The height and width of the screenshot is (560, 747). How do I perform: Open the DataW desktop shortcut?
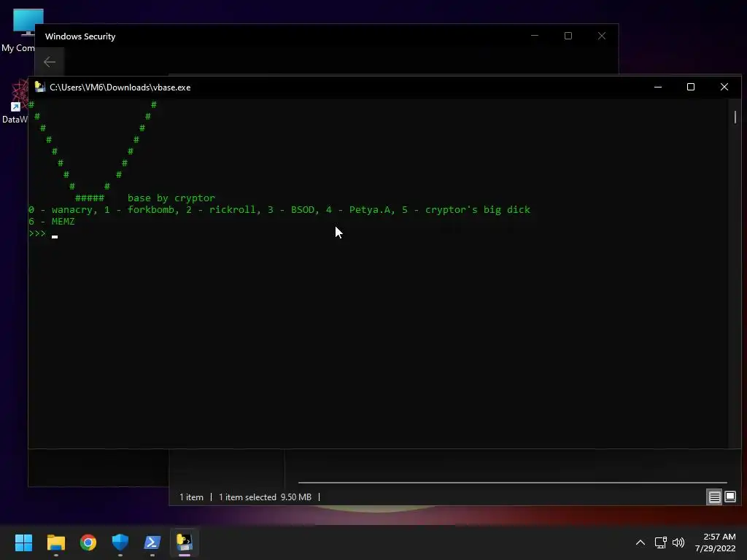point(15,102)
